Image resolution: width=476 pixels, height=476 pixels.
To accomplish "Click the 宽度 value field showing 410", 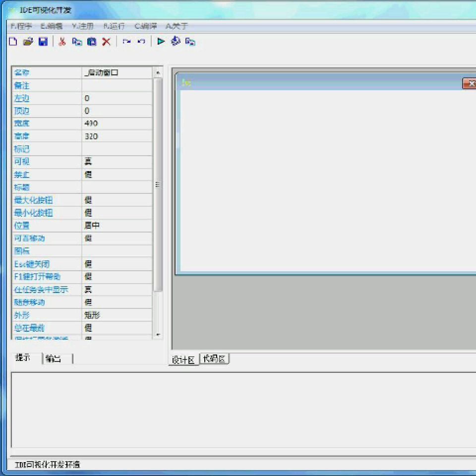I will [117, 123].
